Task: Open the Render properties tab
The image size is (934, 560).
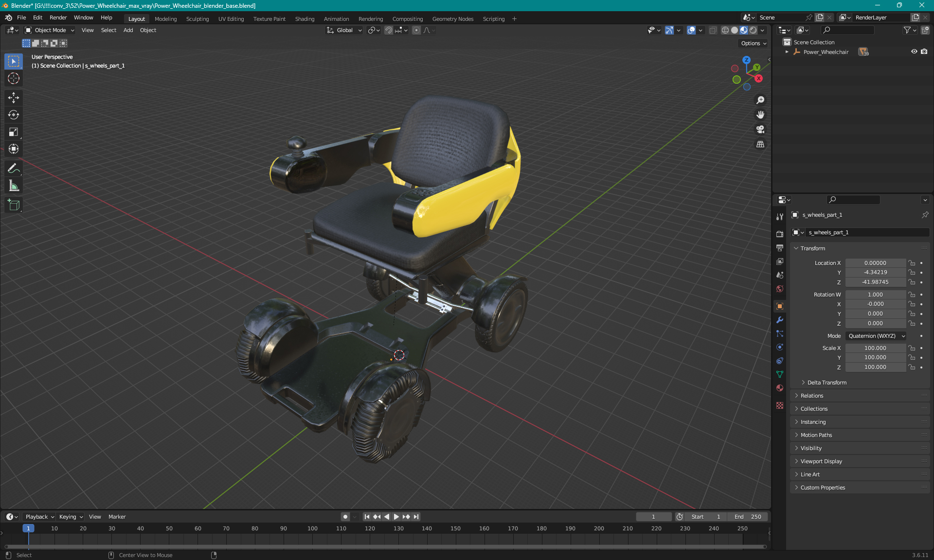Action: pyautogui.click(x=780, y=234)
